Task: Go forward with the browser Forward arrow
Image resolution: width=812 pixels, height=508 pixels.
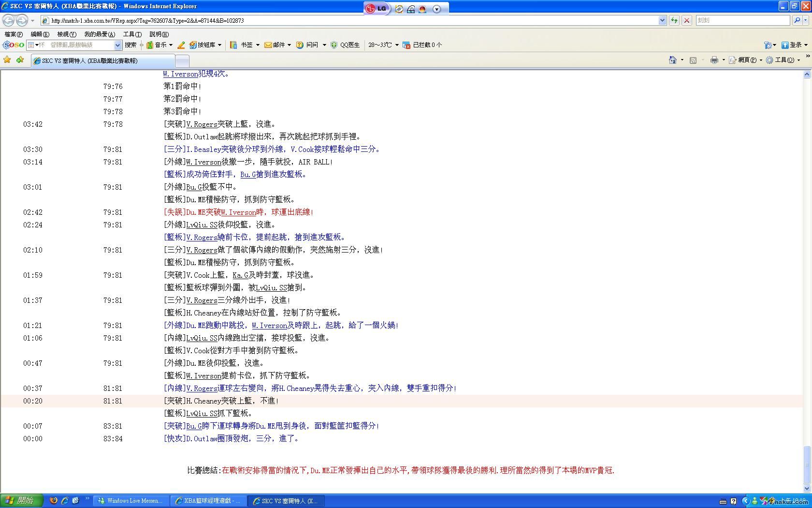Action: coord(22,20)
